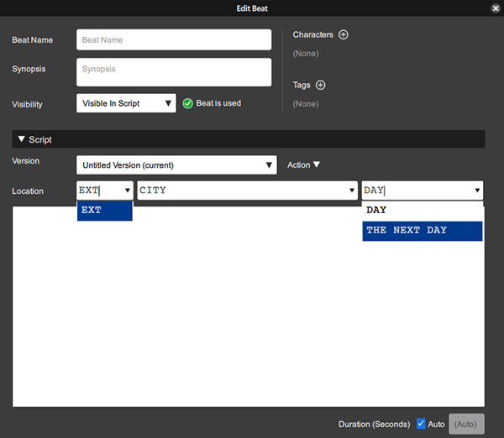This screenshot has width=504, height=438.
Task: Expand the EXT location type dropdown arrow
Action: click(127, 191)
